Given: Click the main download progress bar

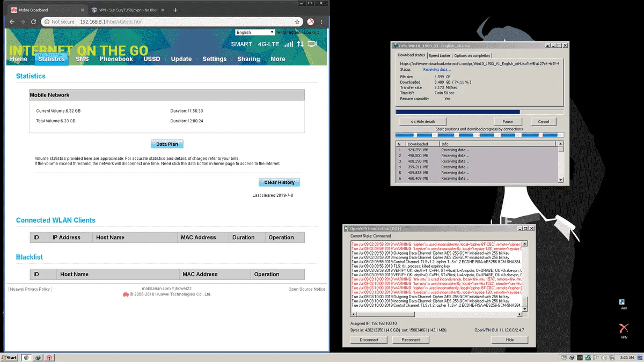Looking at the screenshot, I should [x=479, y=112].
